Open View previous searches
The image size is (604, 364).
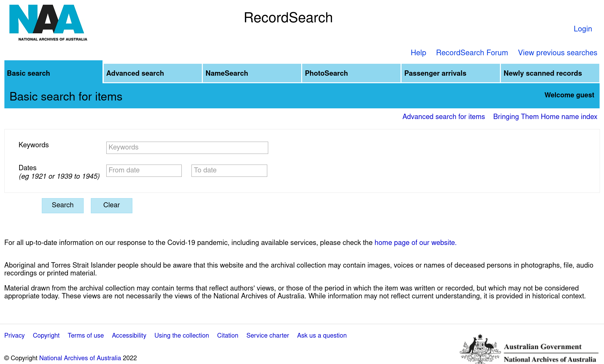pos(557,53)
